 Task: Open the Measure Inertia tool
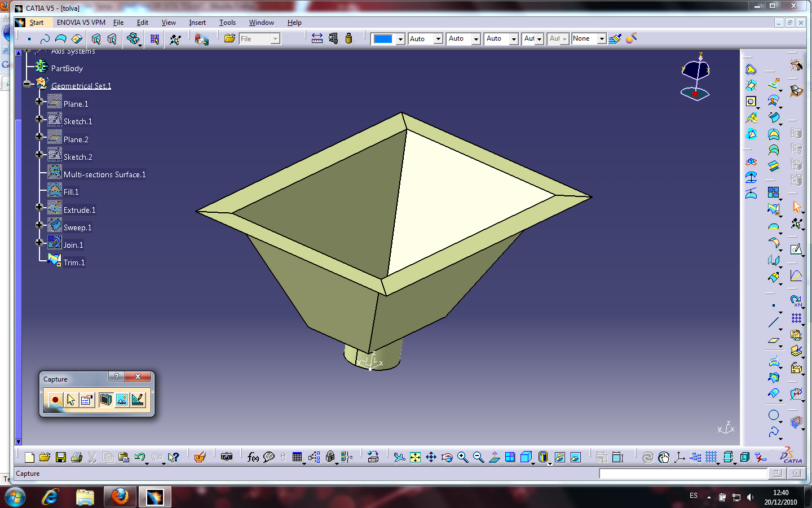348,38
